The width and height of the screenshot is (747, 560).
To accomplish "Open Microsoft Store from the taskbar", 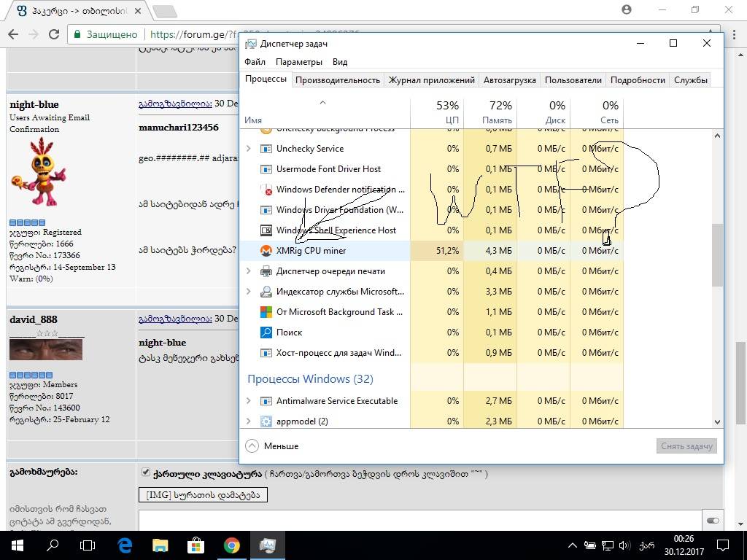I will [x=196, y=545].
